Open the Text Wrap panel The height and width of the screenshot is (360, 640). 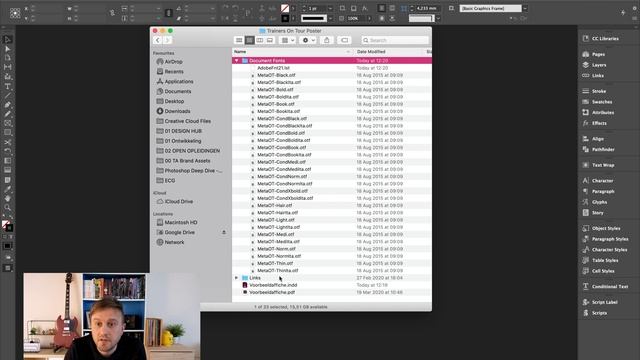[x=598, y=165]
